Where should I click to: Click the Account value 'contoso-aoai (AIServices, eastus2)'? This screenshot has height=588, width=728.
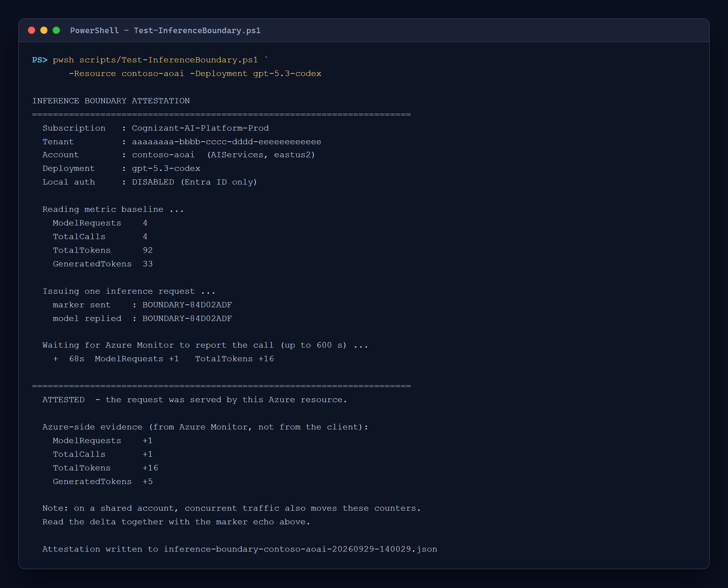[x=224, y=155]
